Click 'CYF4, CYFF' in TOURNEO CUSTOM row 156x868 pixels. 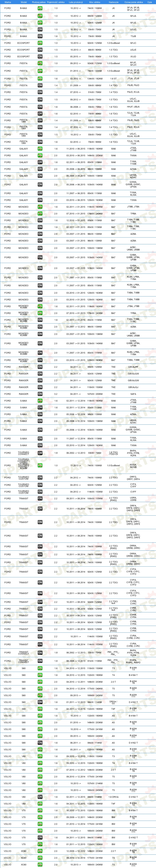coord(133,485)
